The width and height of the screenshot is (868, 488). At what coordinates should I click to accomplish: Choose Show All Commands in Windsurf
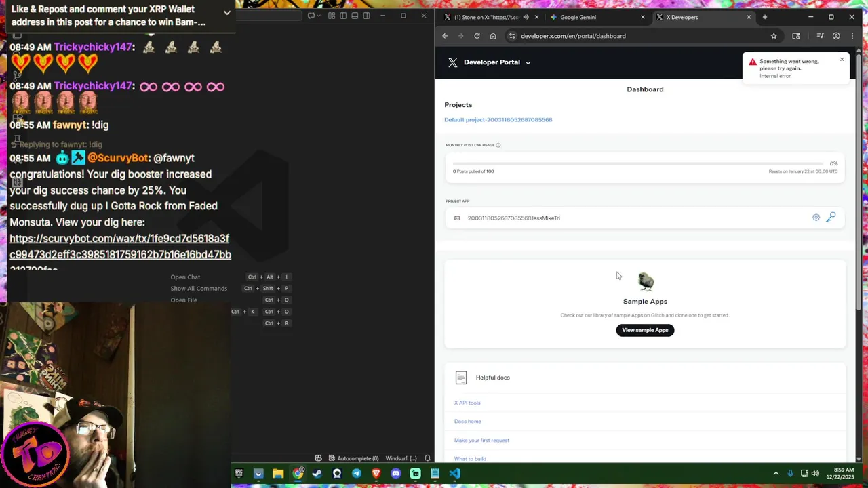tap(199, 289)
